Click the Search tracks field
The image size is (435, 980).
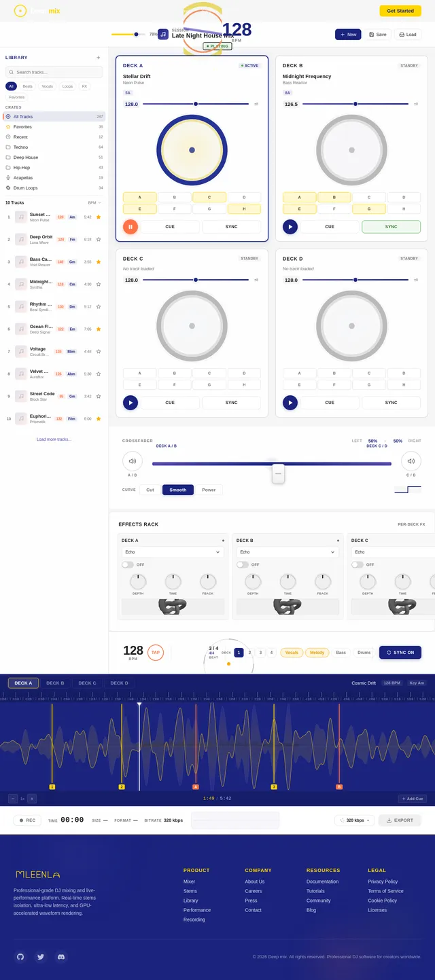[54, 72]
